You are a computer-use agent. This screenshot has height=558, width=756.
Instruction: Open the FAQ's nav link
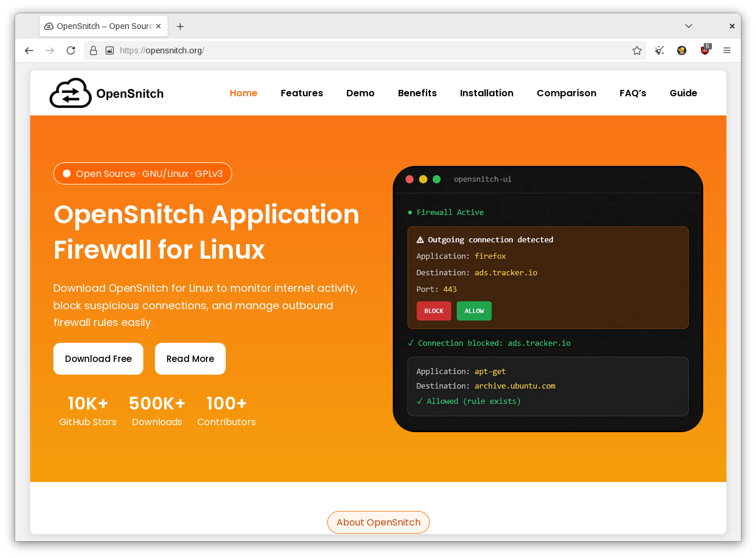coord(633,93)
